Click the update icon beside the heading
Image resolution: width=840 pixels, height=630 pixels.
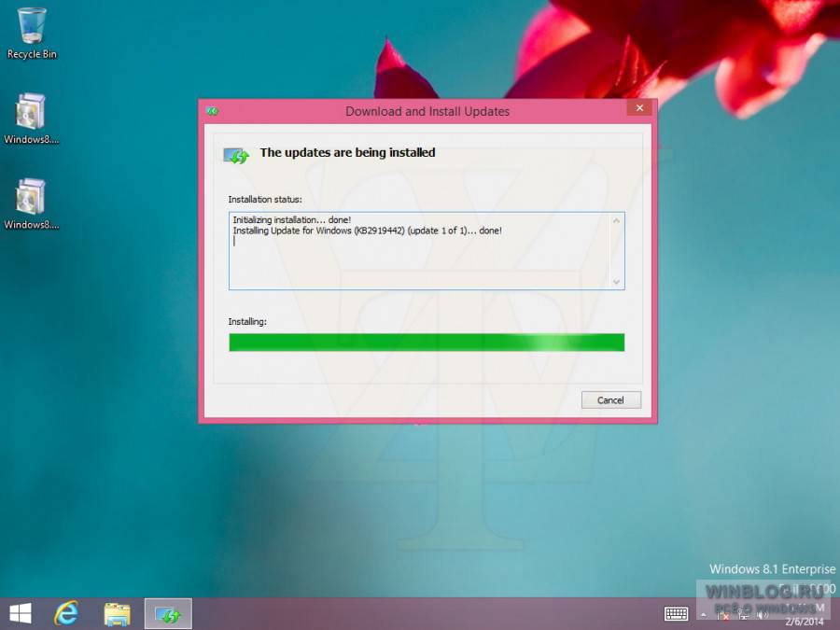point(236,155)
